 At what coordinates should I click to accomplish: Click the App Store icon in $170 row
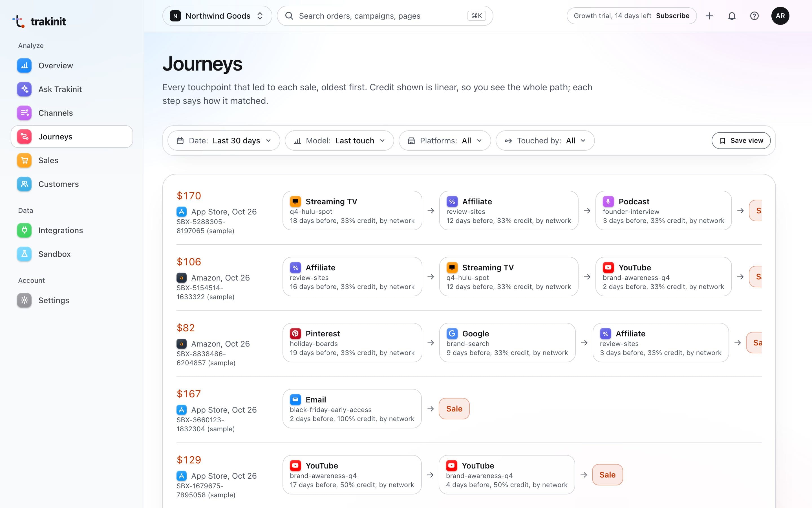tap(182, 212)
